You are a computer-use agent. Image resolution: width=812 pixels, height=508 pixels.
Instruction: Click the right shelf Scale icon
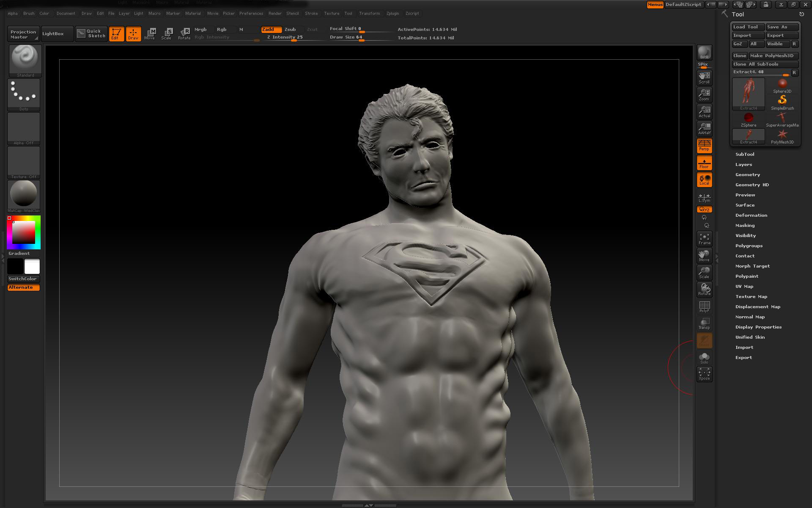point(704,273)
